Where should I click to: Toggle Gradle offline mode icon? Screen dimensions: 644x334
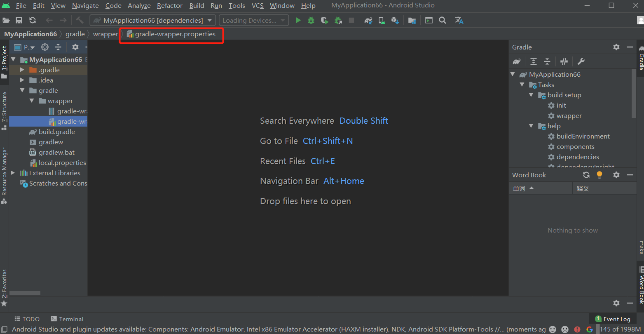pyautogui.click(x=564, y=61)
